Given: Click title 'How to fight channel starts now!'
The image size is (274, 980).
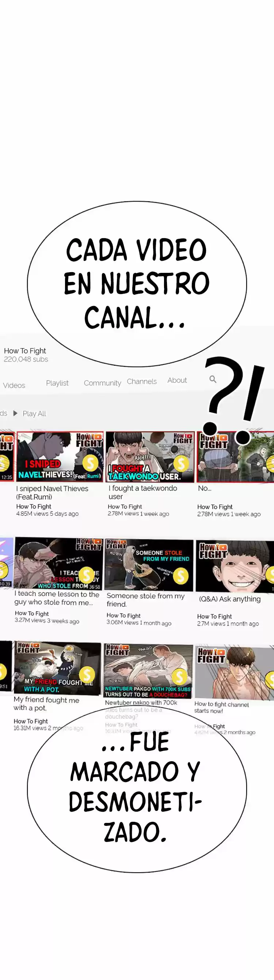Looking at the screenshot, I should point(221,708).
